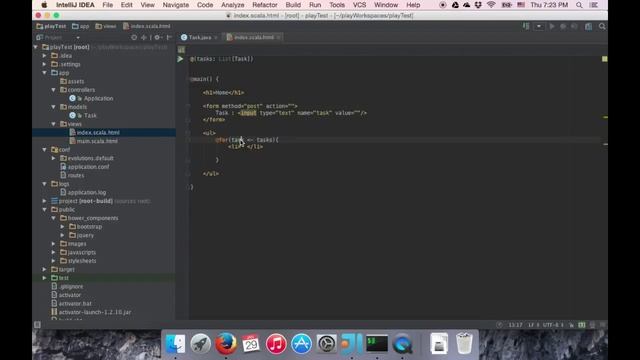Close the index.scala.html editor tab
Screen dimensions: 640x360
pos(279,37)
